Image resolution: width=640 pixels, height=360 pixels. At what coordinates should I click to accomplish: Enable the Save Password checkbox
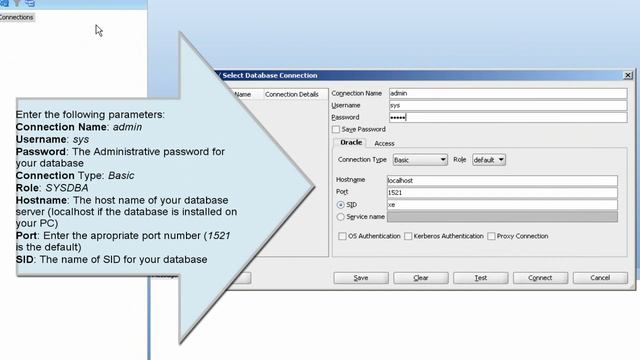click(x=336, y=129)
